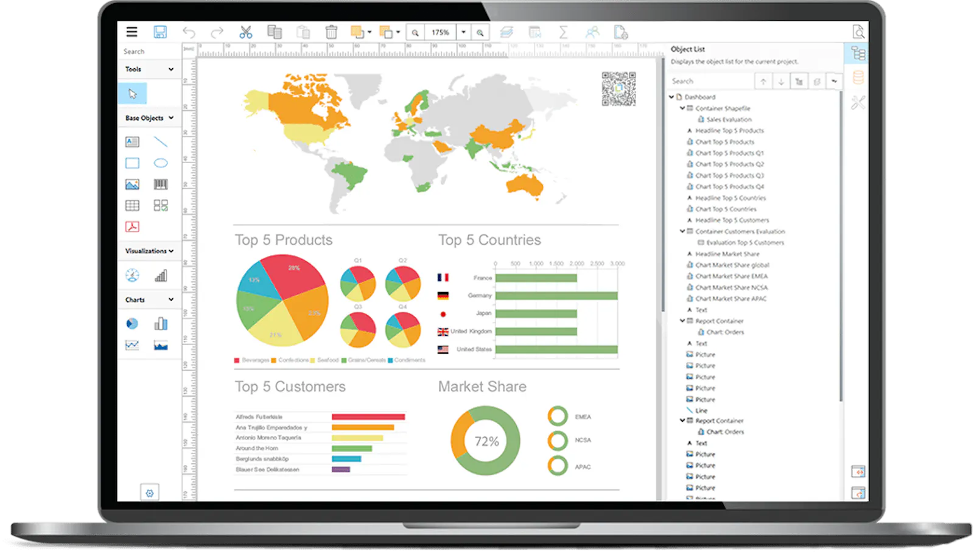The image size is (974, 560).
Task: Add a Gauge visualization
Action: [x=132, y=276]
